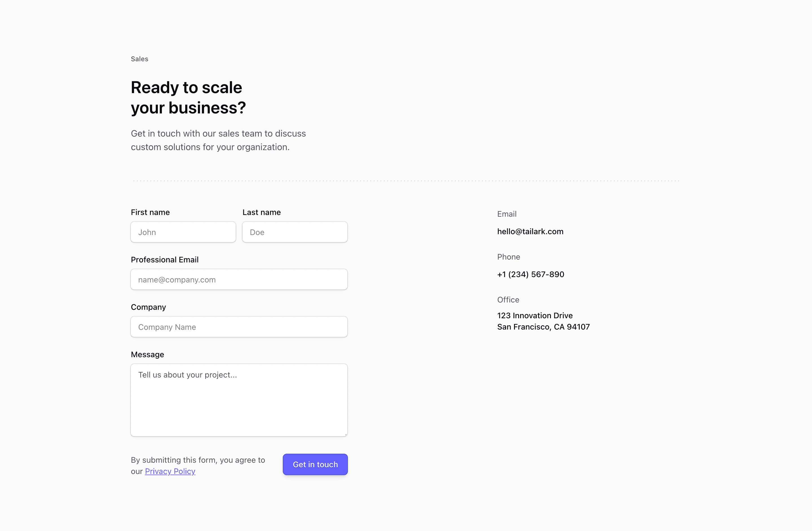
Task: Click the Office heading in contact details
Action: (x=508, y=300)
